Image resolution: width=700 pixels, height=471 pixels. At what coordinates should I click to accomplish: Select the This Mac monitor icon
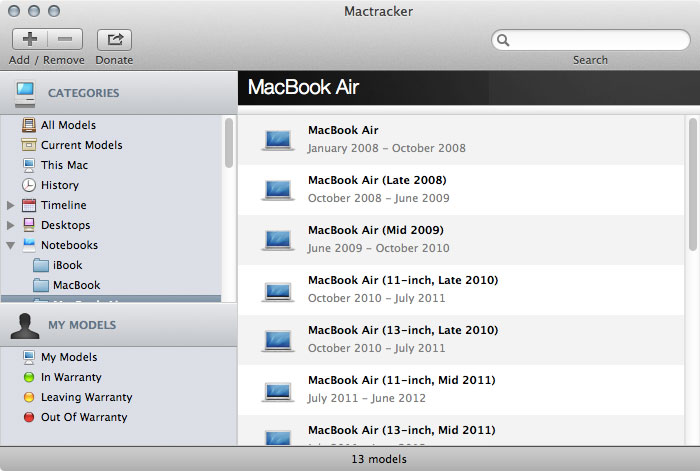(x=29, y=165)
